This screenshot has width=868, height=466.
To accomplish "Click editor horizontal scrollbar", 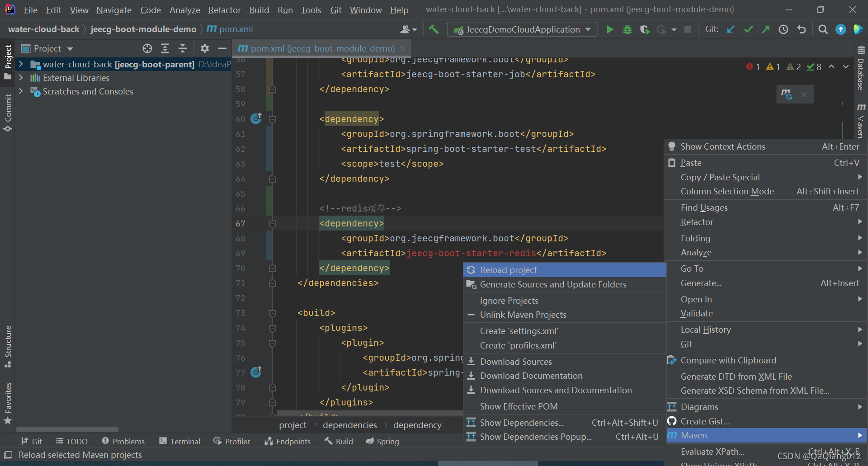I will (x=369, y=413).
